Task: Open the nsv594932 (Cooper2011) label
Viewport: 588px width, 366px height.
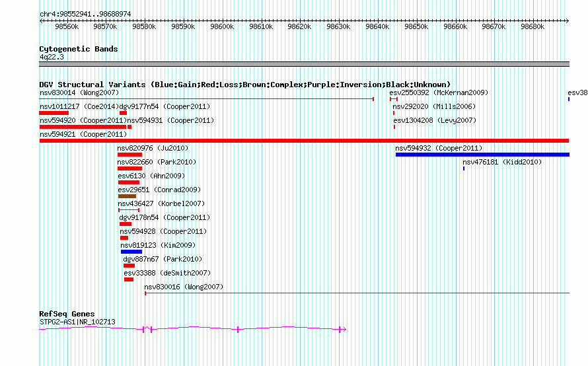Action: pos(439,148)
